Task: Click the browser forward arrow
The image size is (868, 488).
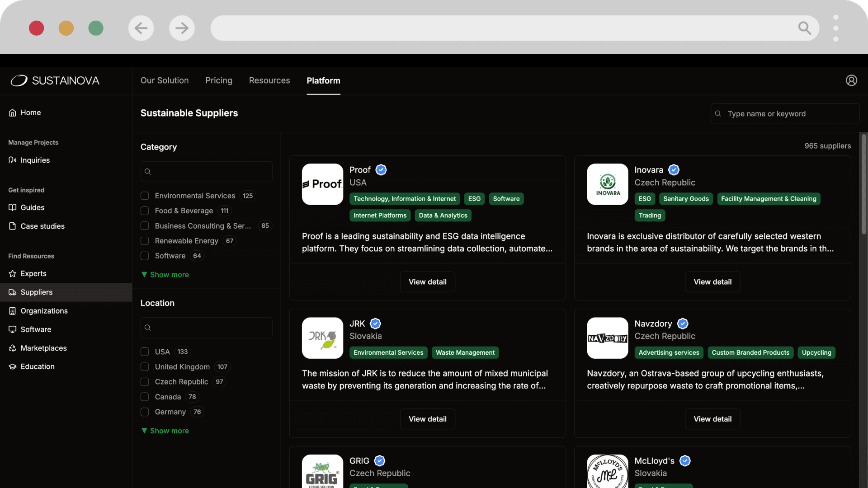Action: click(x=182, y=28)
